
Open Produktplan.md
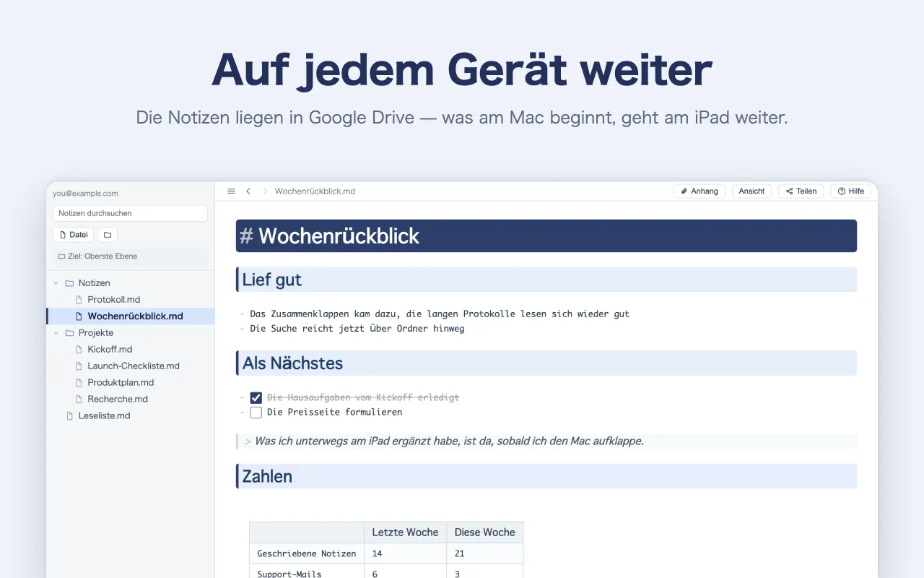[x=131, y=383]
